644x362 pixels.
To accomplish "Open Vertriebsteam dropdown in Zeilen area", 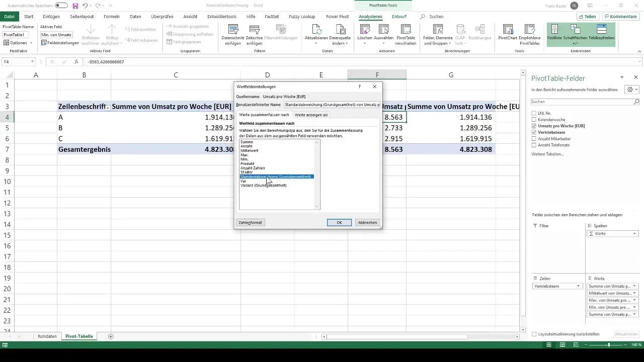I will coord(579,286).
